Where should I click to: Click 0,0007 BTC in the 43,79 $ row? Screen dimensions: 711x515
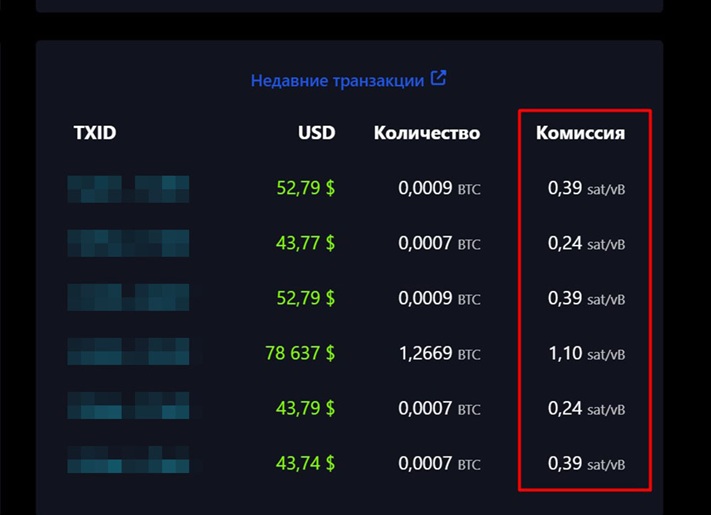tap(439, 408)
